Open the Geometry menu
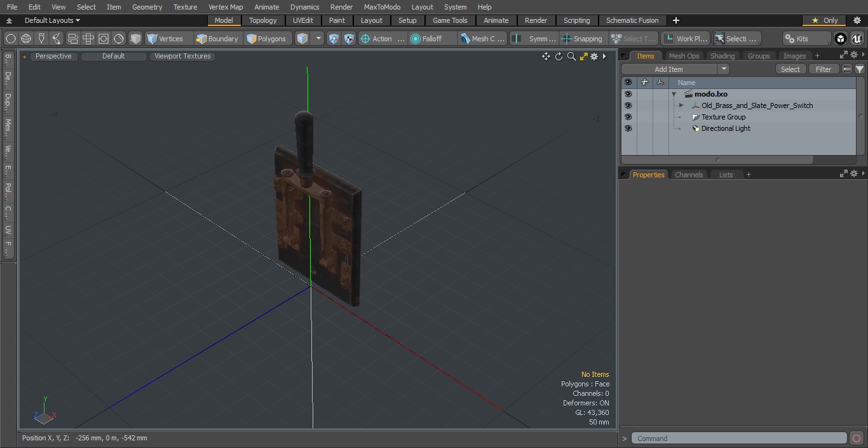Image resolution: width=868 pixels, height=448 pixels. click(147, 7)
